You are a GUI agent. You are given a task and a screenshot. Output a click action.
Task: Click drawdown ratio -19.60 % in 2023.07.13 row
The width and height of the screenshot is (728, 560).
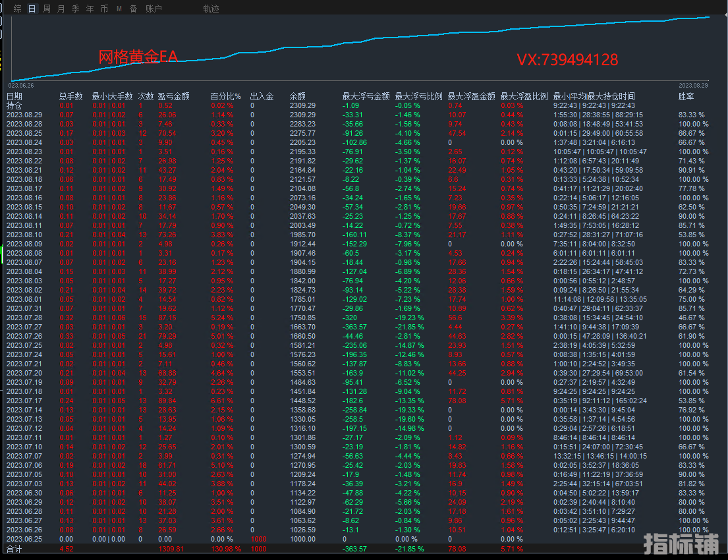[410, 419]
